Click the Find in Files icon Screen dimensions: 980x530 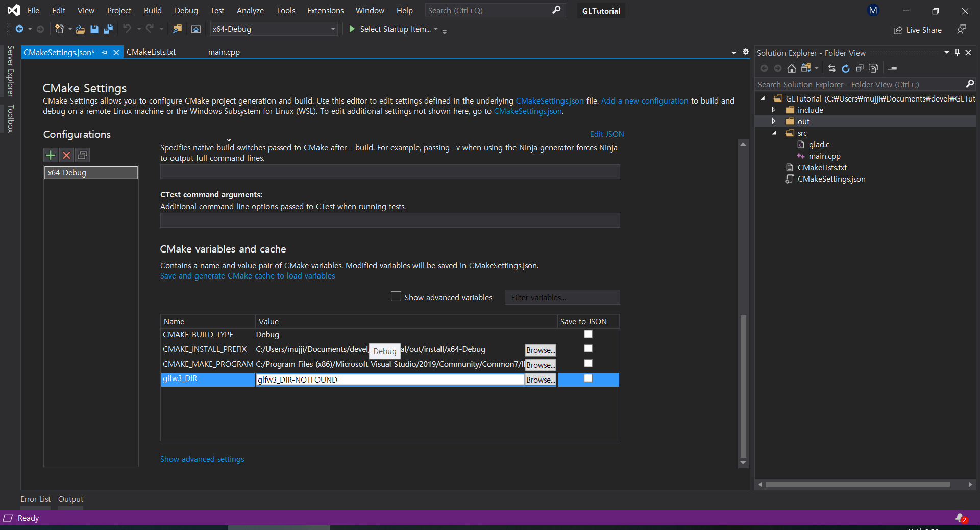point(177,29)
